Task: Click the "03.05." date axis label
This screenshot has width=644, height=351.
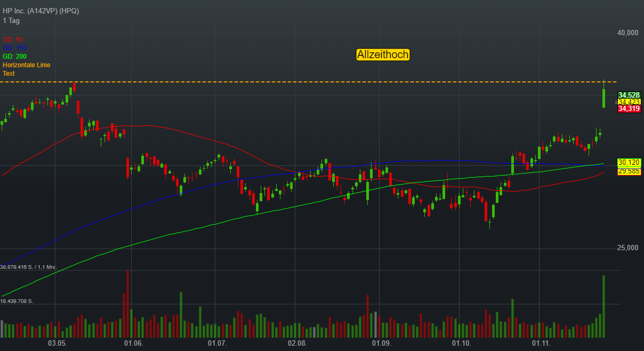Action: (58, 344)
